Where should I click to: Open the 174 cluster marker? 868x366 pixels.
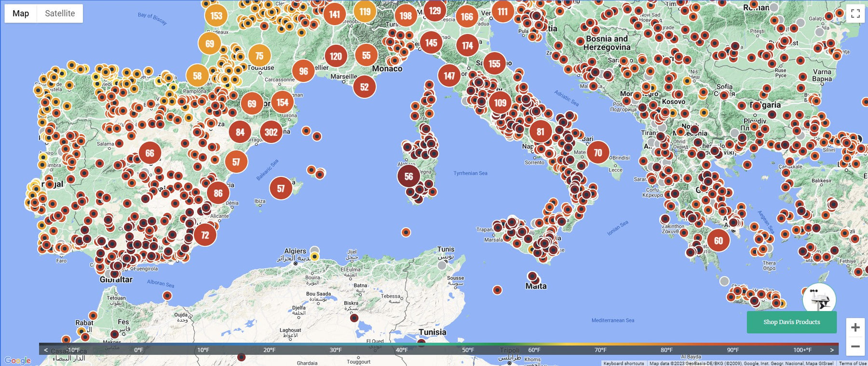pos(467,46)
